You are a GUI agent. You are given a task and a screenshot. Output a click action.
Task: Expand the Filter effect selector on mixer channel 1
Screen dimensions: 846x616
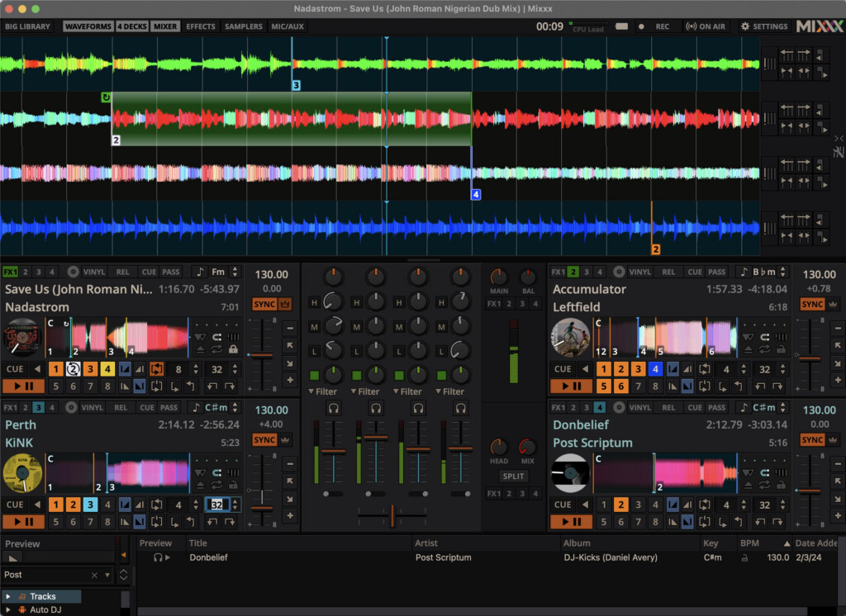pyautogui.click(x=323, y=391)
